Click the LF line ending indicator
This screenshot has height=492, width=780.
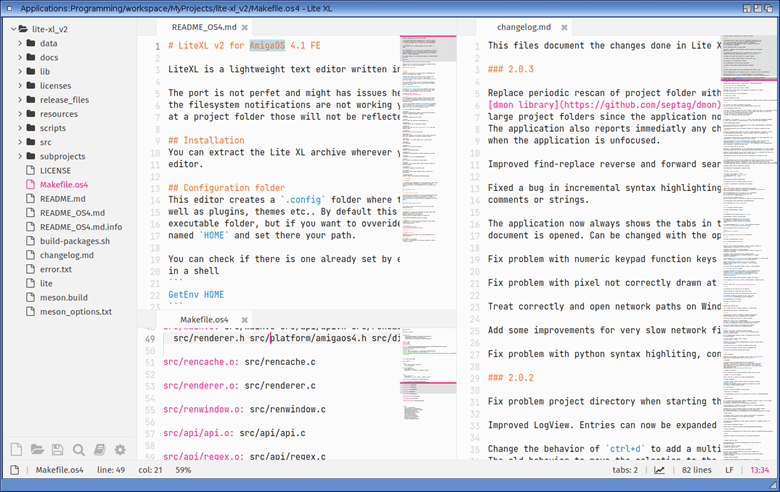[729, 470]
